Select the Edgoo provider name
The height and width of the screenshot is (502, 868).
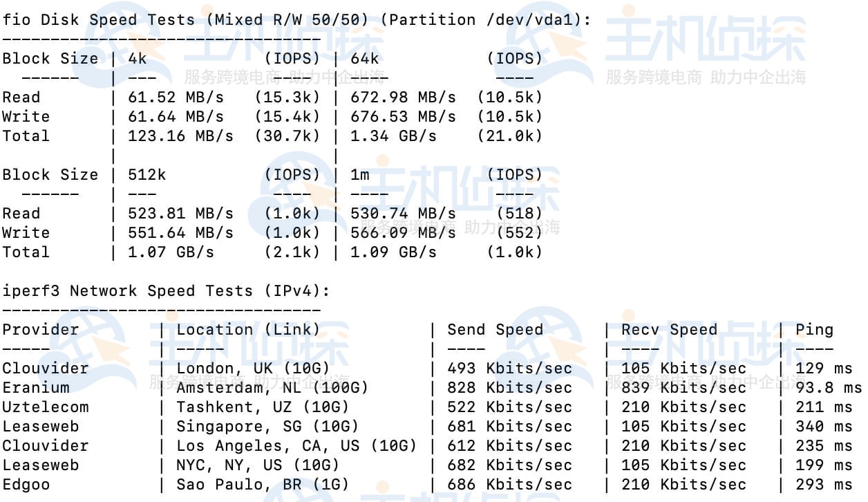pos(26,485)
